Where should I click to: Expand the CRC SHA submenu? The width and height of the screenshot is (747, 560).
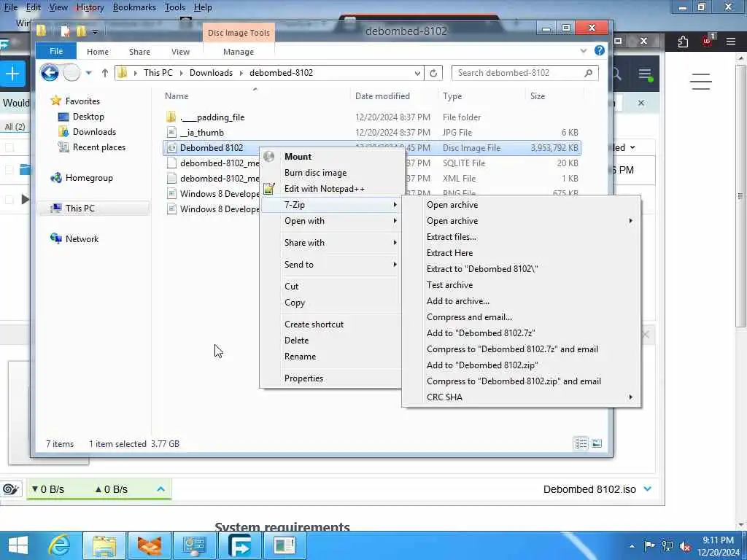click(522, 397)
